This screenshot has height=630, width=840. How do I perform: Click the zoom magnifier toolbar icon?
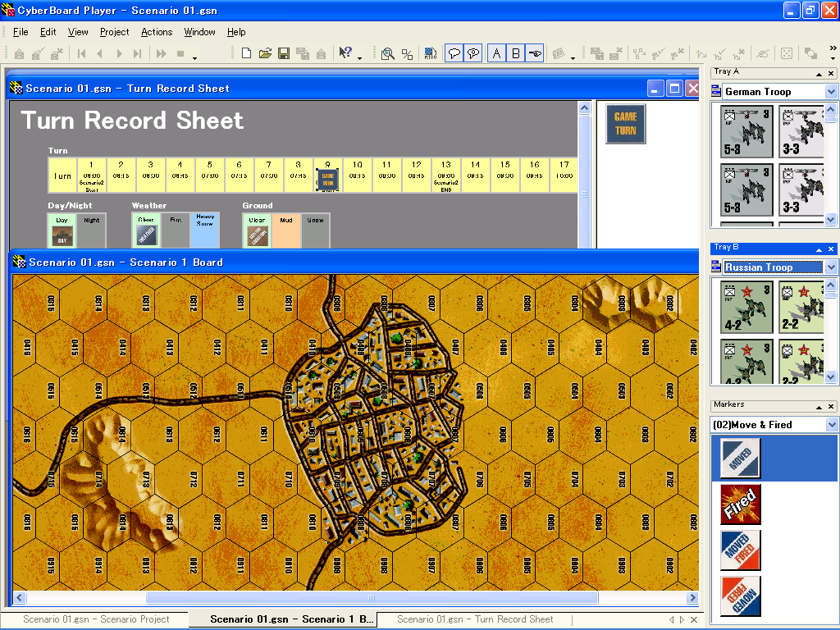click(x=387, y=54)
